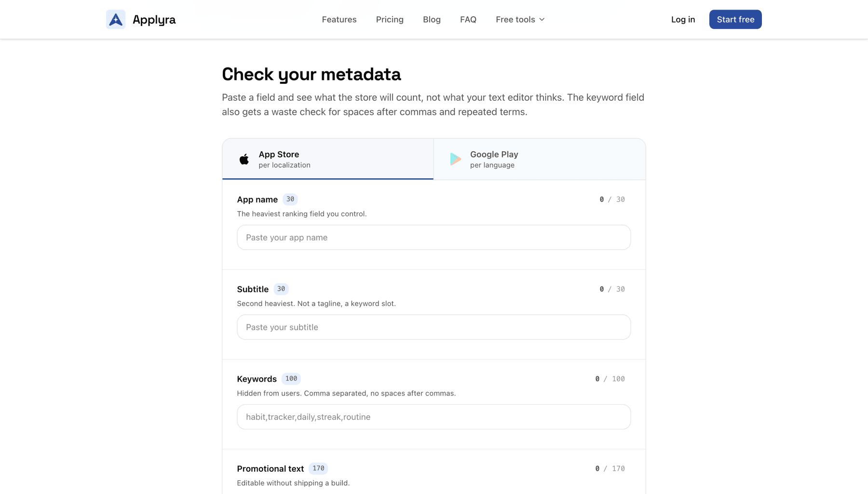Focus the keywords input field
The height and width of the screenshot is (494, 868).
[434, 417]
